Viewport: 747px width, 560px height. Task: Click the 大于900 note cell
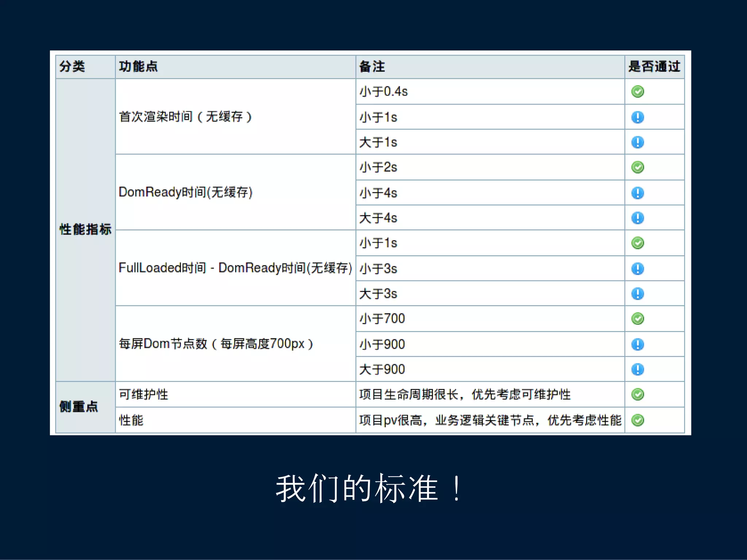[490, 369]
